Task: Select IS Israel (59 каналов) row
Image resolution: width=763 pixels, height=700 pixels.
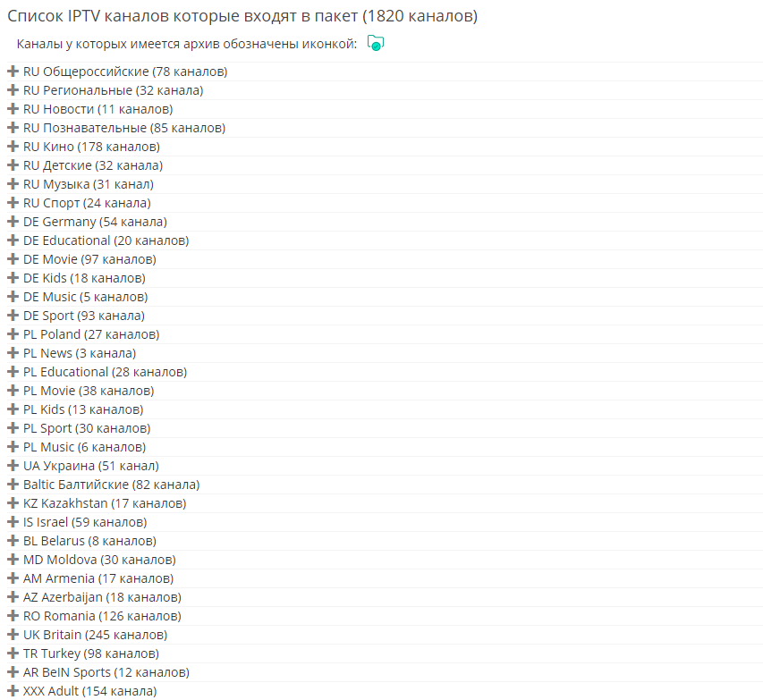Action: [x=85, y=522]
